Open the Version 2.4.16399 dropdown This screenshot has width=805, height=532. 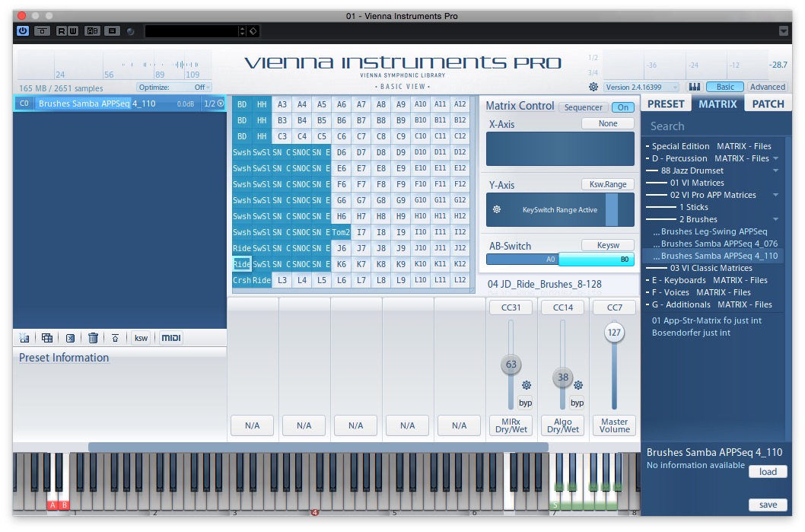(641, 88)
